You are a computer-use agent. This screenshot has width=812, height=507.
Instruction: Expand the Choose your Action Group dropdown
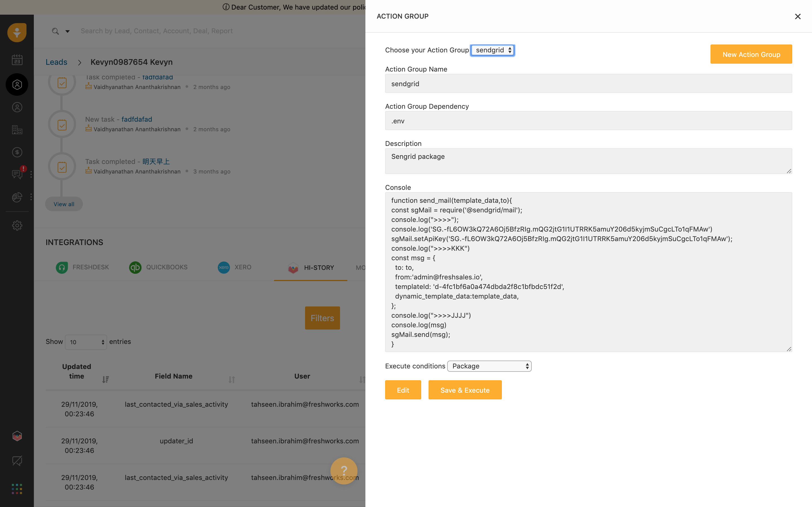[493, 50]
